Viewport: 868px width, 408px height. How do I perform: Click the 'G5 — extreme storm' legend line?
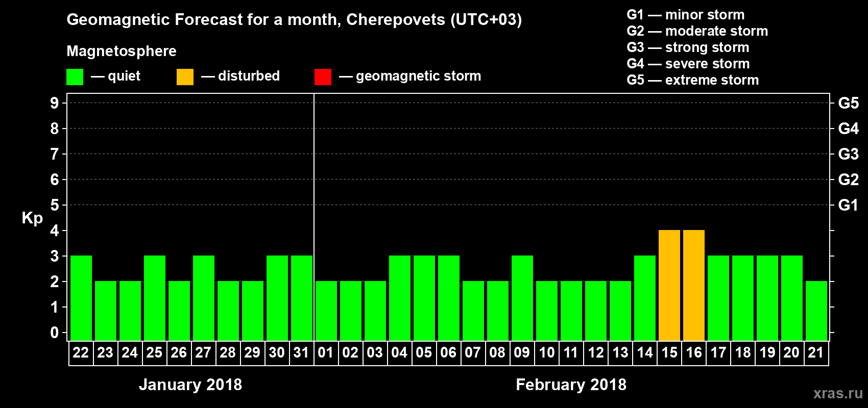693,80
